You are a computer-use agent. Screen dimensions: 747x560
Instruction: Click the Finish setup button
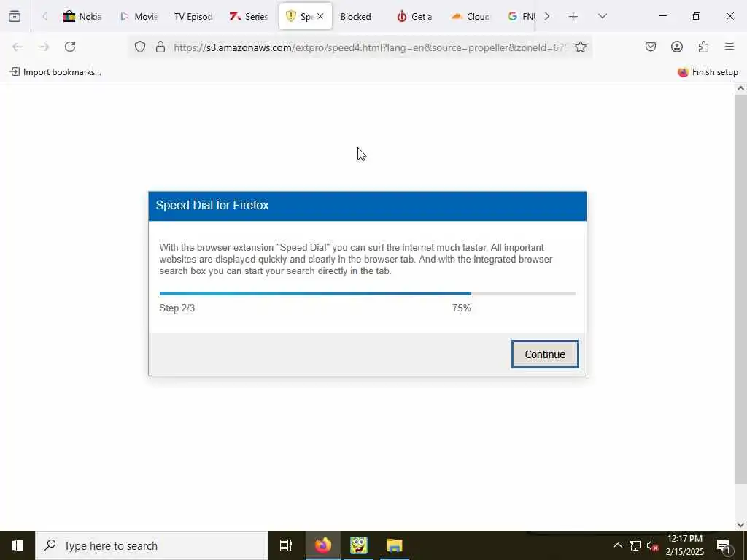pos(708,72)
